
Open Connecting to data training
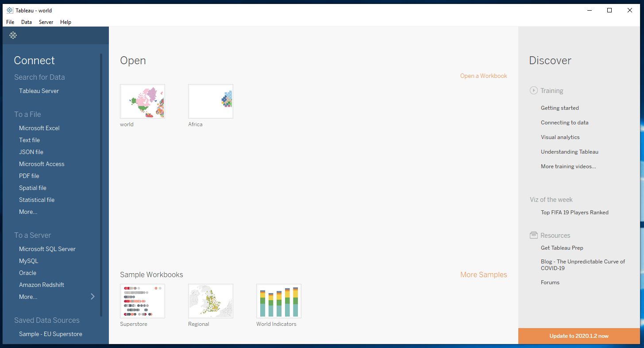pos(565,122)
